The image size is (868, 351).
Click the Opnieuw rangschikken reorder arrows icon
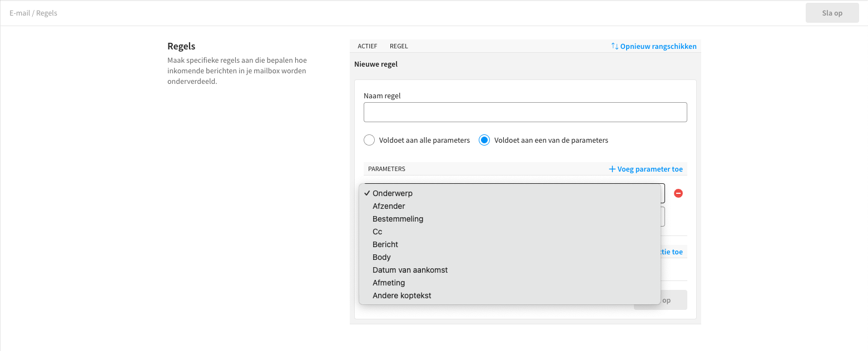coord(614,46)
